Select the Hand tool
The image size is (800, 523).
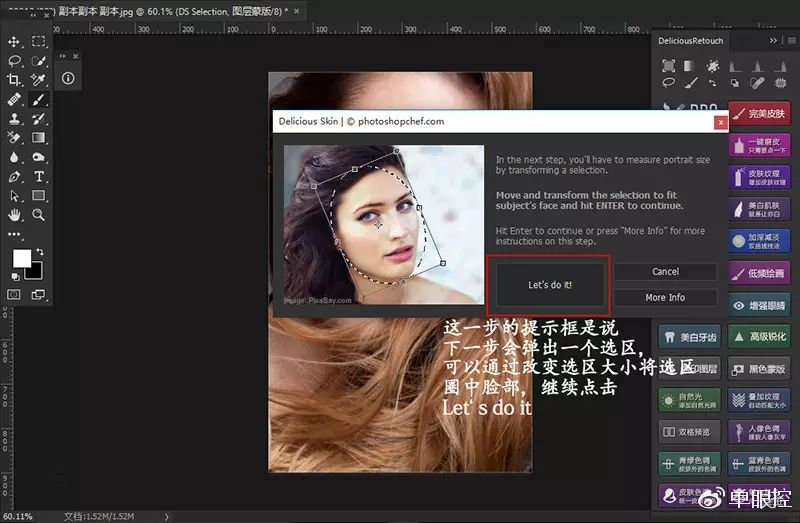(14, 215)
